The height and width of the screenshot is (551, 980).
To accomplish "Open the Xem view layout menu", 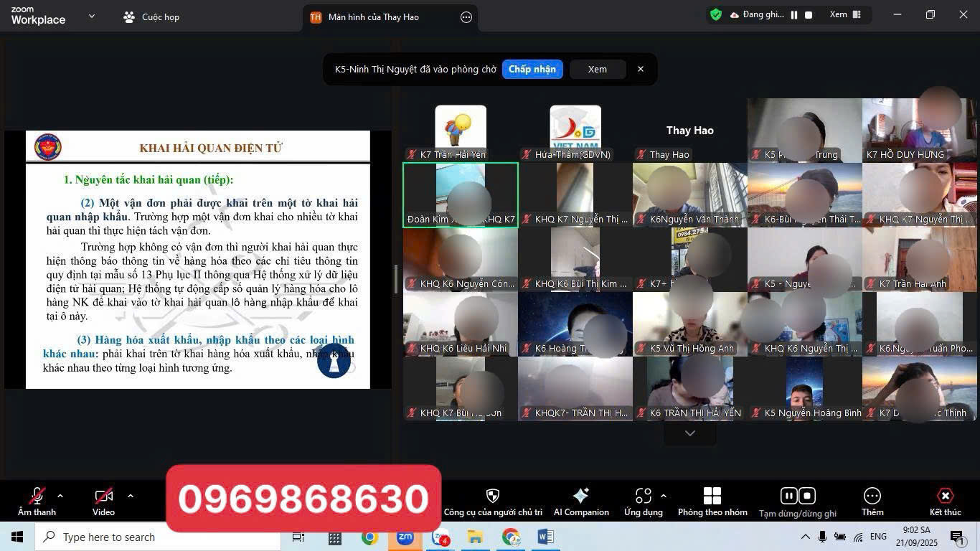I will click(x=845, y=14).
